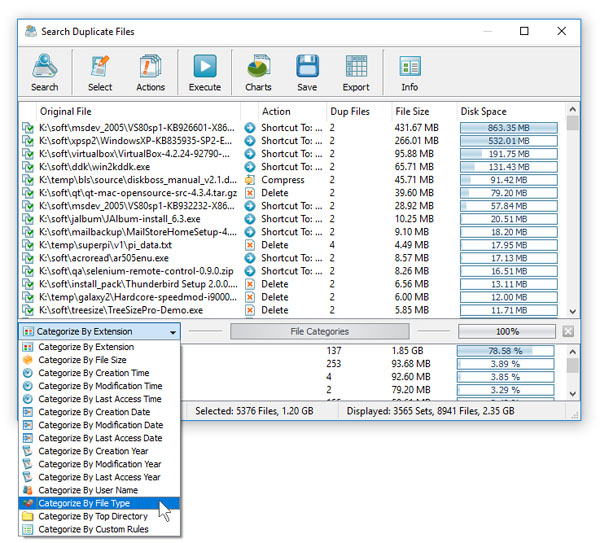
Task: Click the 78.58 % category bar
Action: click(505, 351)
